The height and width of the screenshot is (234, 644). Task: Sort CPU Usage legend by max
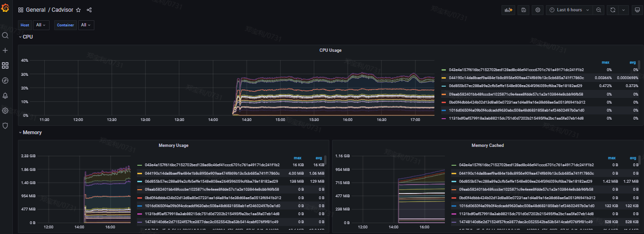click(x=605, y=62)
